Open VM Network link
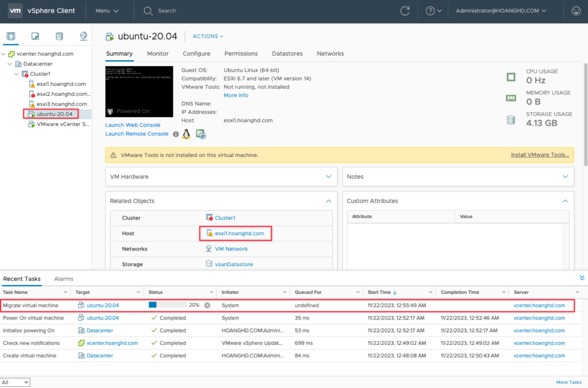 pyautogui.click(x=231, y=249)
